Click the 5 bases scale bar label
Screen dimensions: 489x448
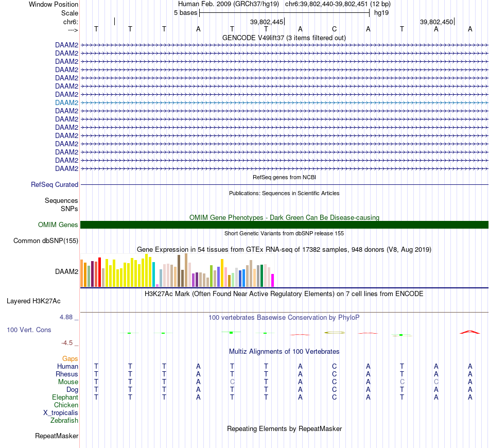click(x=185, y=13)
